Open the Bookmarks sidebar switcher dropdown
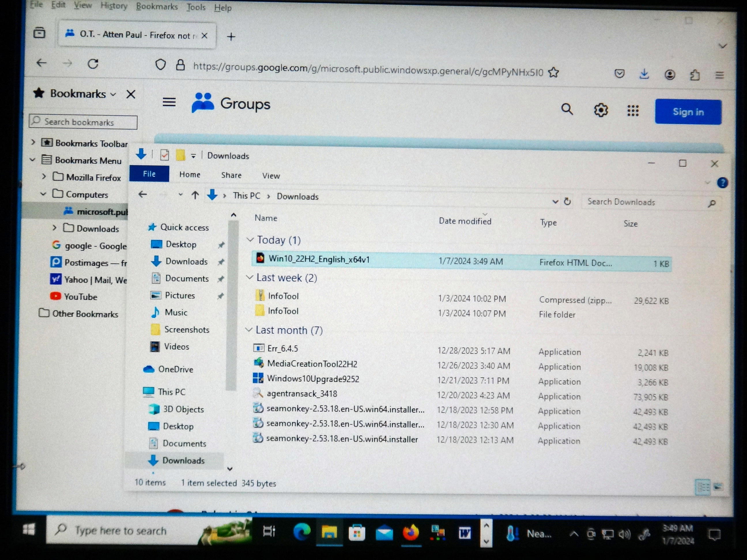The height and width of the screenshot is (560, 747). 113,94
